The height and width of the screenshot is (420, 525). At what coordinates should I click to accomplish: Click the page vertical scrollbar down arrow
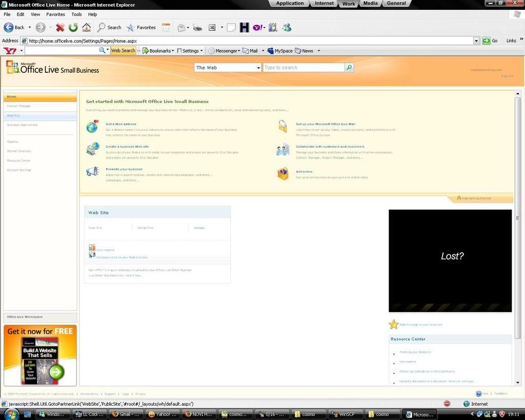pos(518,383)
